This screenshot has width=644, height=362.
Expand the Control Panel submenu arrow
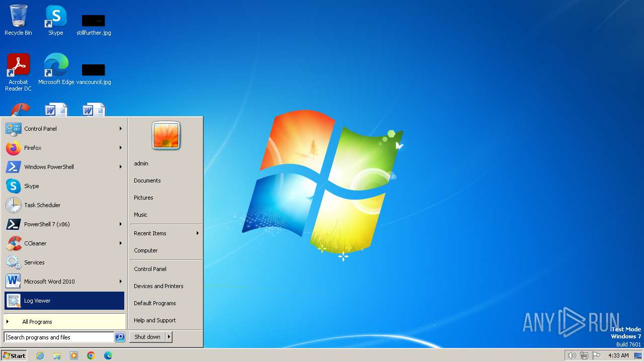[121, 129]
